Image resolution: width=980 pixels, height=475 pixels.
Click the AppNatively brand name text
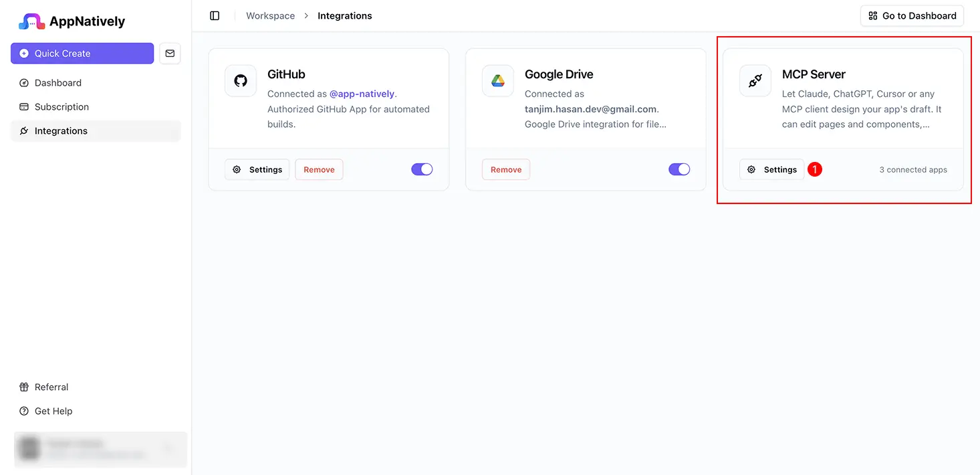(87, 21)
